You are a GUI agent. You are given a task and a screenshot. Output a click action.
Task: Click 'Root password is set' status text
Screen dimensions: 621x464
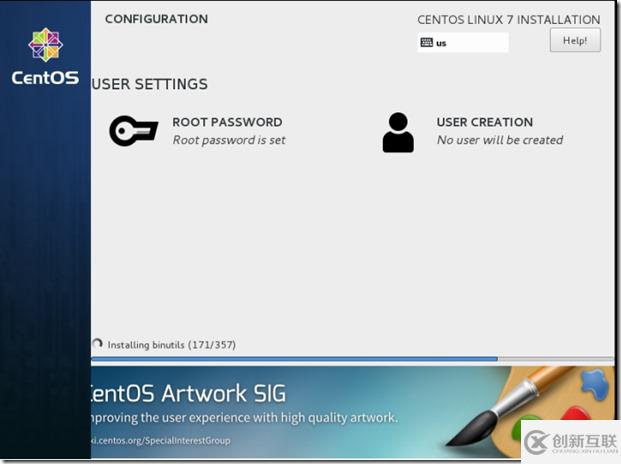pyautogui.click(x=229, y=140)
